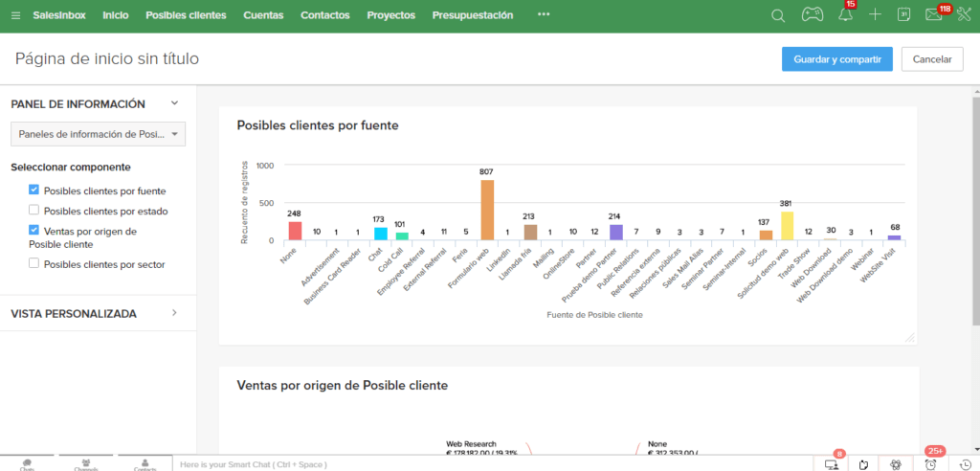Click the page title 'Página de inicio sin título'
Viewport: 980px width, 471px height.
(x=107, y=58)
